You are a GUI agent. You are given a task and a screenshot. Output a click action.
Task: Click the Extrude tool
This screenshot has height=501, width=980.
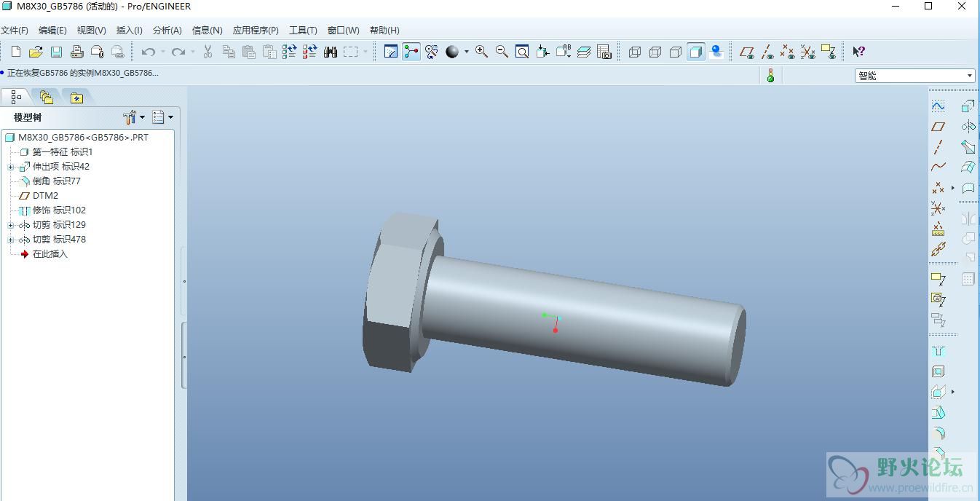(968, 106)
